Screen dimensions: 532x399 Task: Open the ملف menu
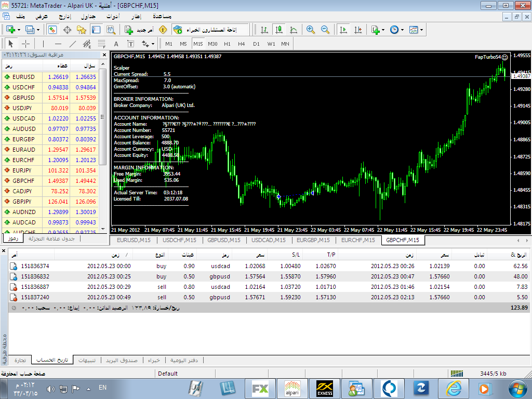(20, 16)
